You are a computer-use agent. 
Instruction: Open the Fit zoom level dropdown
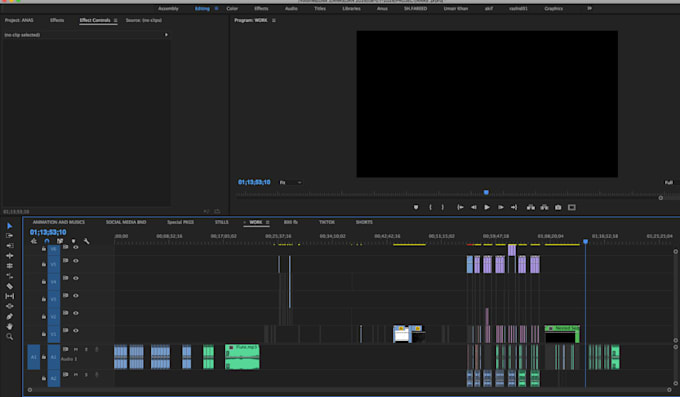point(290,183)
